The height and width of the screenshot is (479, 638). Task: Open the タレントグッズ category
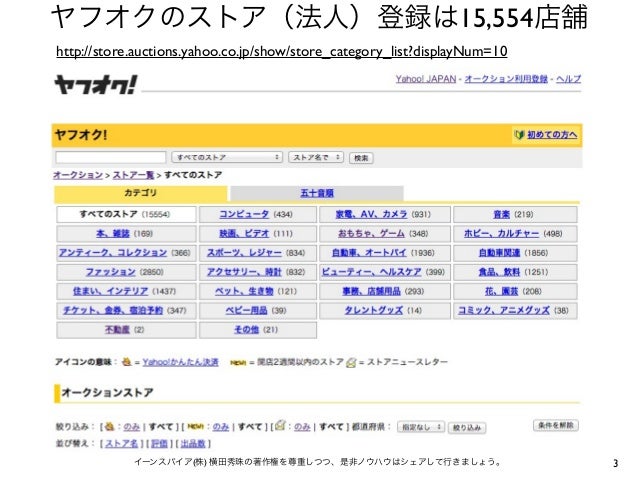(374, 311)
